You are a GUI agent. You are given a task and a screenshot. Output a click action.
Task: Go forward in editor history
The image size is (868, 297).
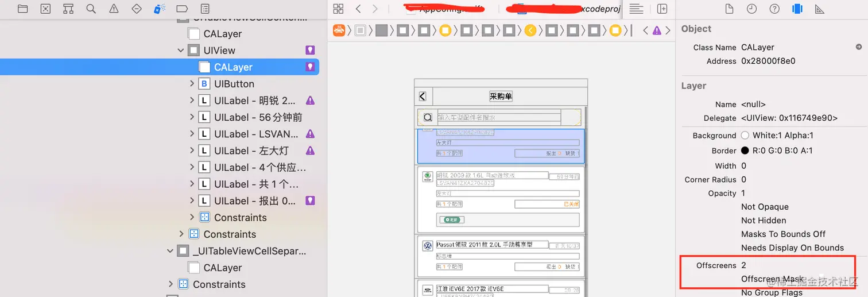pos(375,9)
